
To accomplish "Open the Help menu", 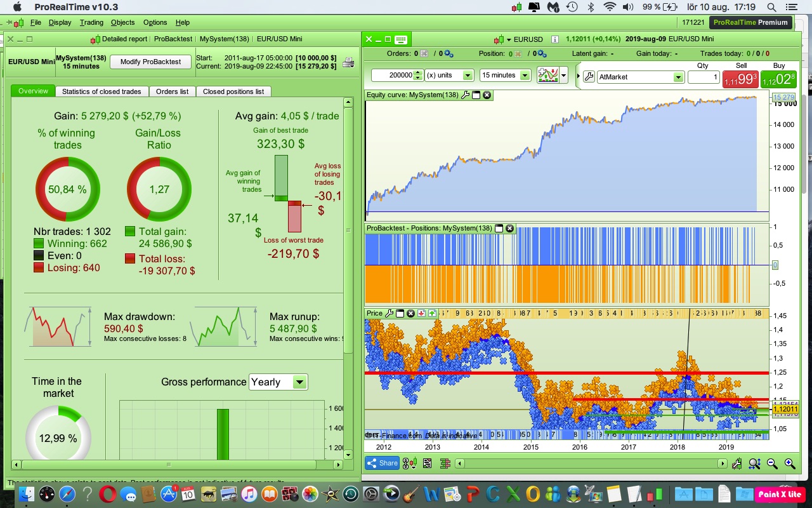I will click(x=183, y=22).
